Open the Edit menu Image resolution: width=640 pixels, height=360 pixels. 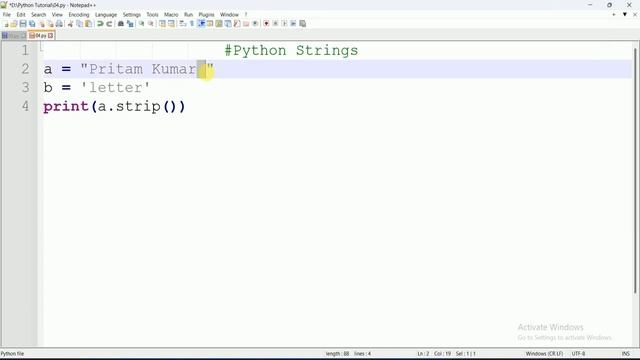tap(21, 15)
